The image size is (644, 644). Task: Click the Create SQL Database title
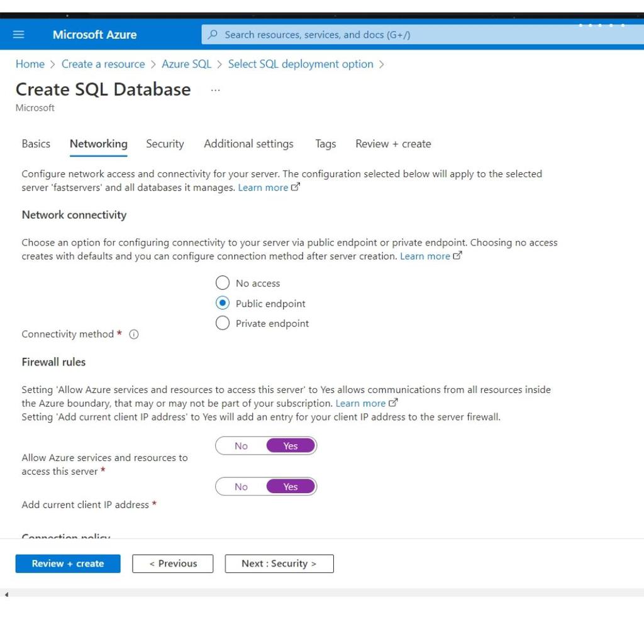[x=103, y=89]
